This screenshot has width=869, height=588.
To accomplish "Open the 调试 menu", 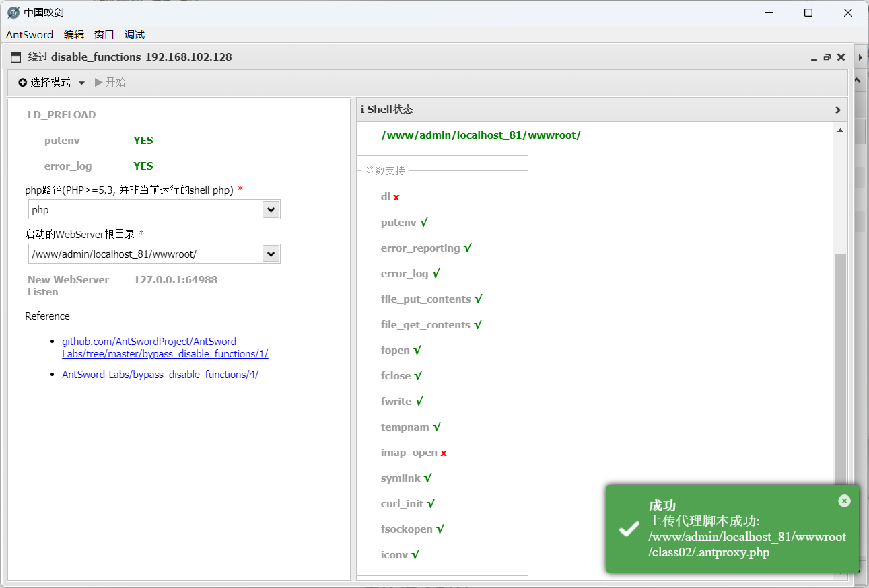I will pyautogui.click(x=135, y=35).
